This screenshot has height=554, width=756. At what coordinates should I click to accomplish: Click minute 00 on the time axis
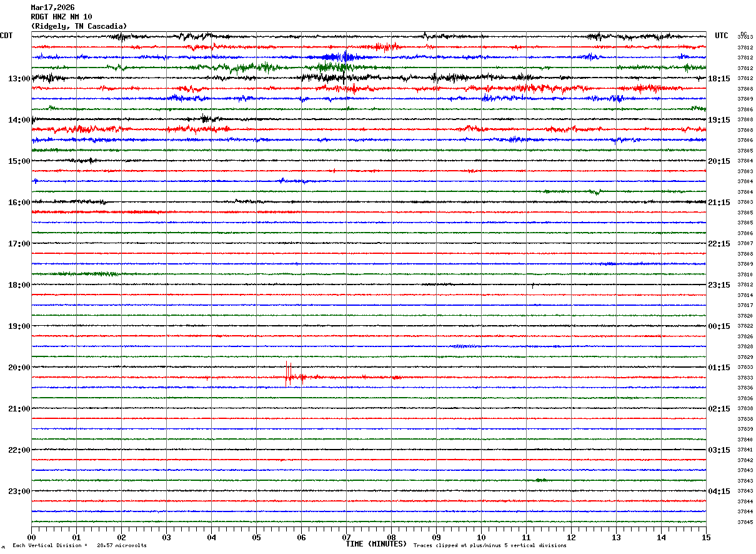(x=31, y=537)
